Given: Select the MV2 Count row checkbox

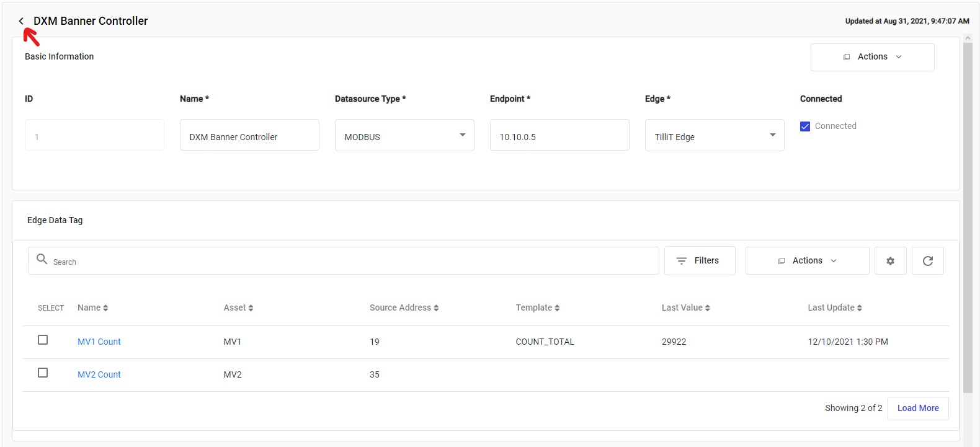Looking at the screenshot, I should pos(43,373).
